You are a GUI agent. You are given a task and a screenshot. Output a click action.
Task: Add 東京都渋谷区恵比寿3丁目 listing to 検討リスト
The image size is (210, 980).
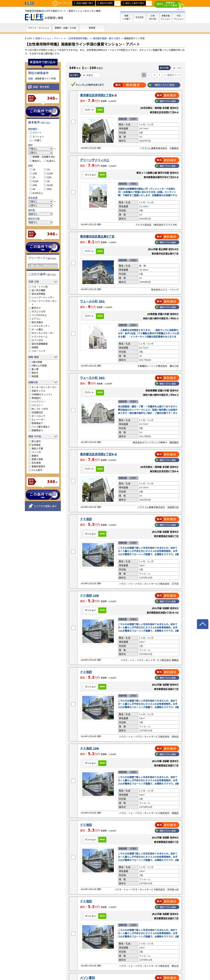click(x=167, y=242)
